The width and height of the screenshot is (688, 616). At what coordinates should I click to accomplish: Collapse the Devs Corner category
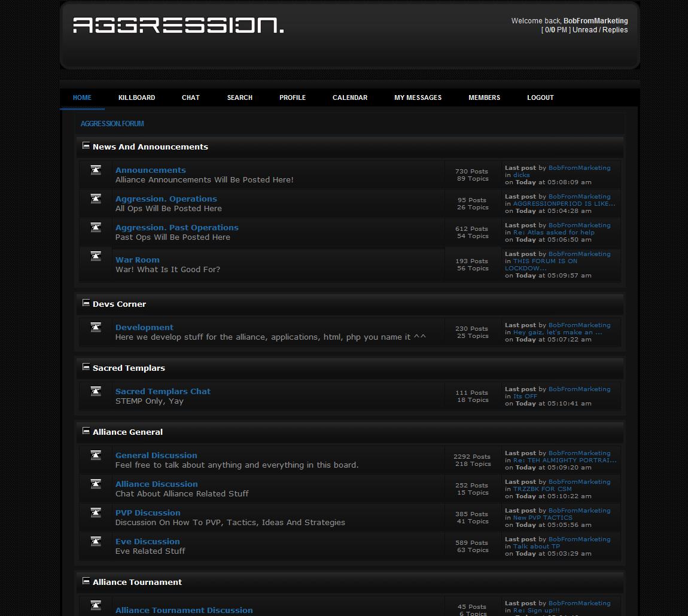tap(86, 303)
